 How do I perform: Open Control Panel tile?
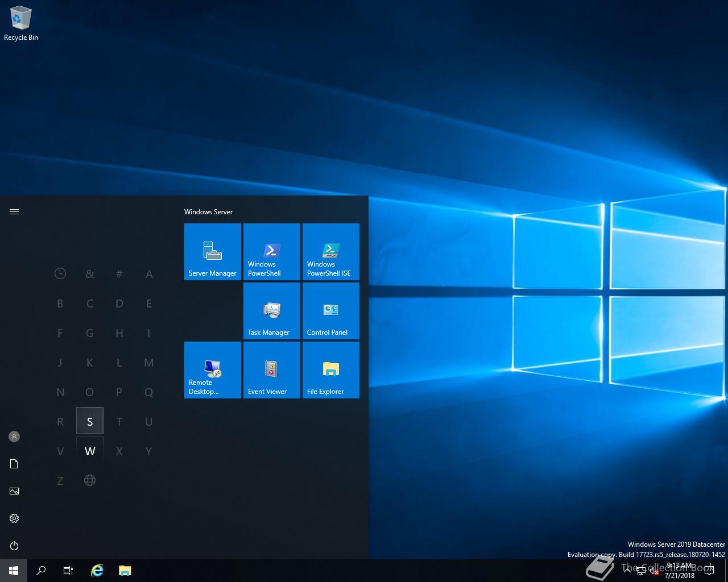[331, 311]
